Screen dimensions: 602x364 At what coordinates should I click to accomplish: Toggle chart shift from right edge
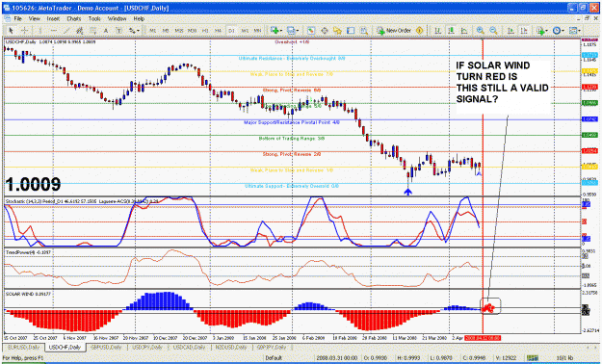(524, 31)
